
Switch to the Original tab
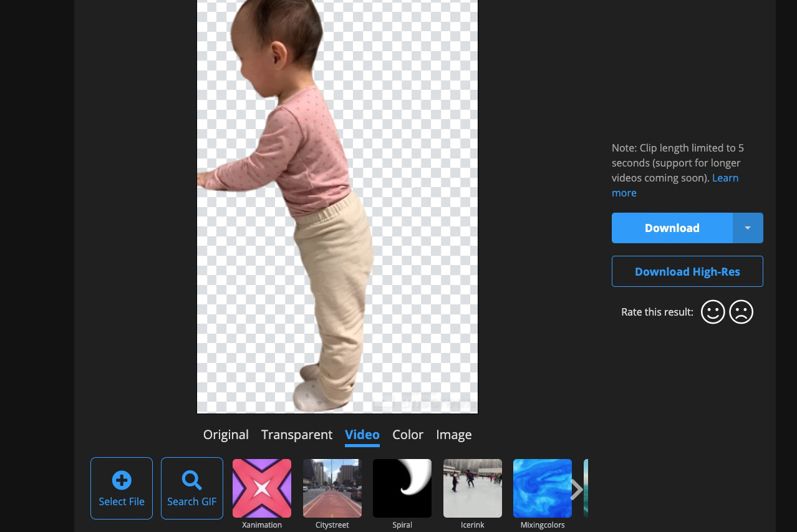[x=226, y=435]
